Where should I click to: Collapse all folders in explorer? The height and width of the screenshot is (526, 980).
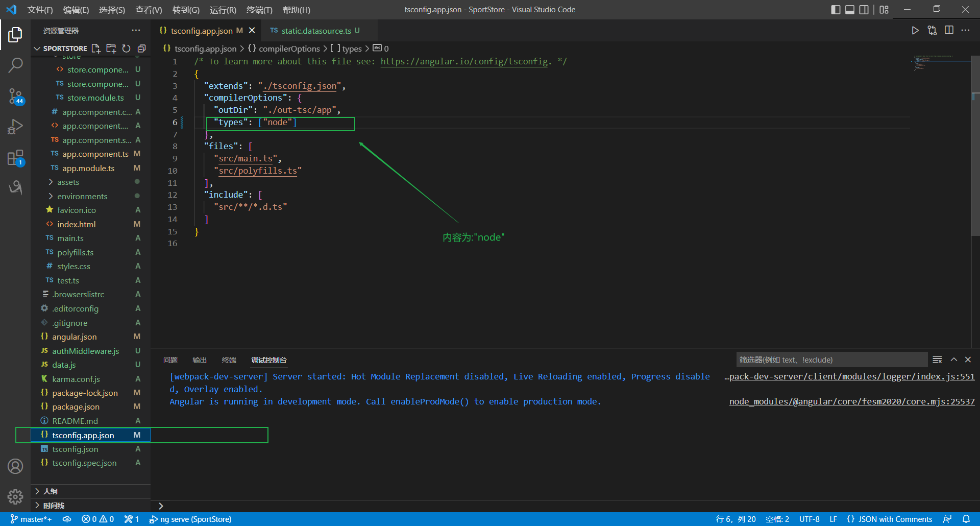point(142,49)
